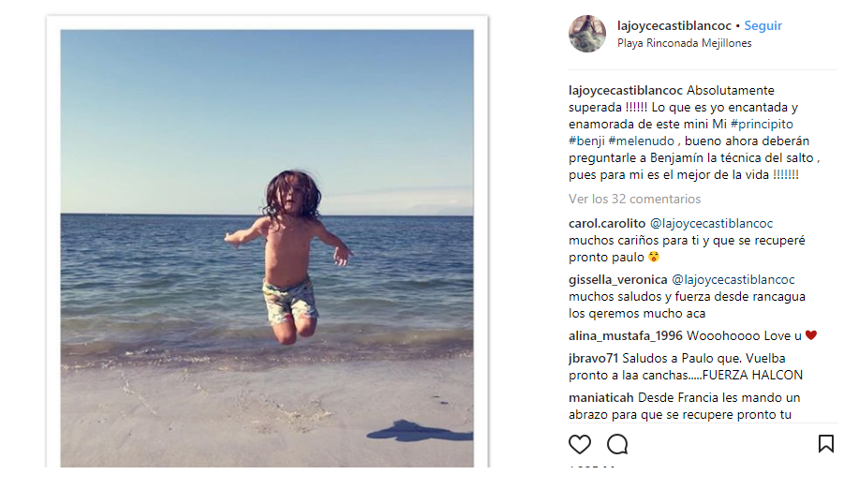
Task: Open Playa Rinconada Mejillones location
Action: tap(684, 43)
